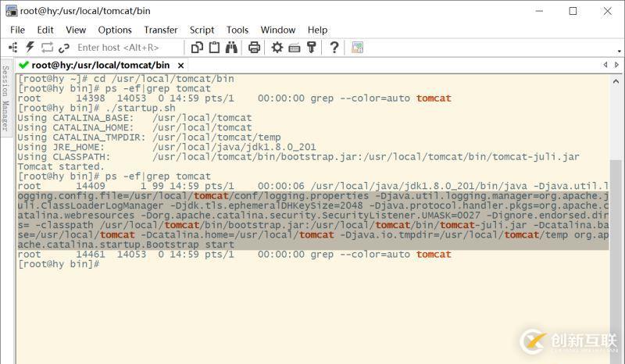Screen dimensions: 625x364
Task: Click process ID 14461 in last grep output
Action: 91,255
